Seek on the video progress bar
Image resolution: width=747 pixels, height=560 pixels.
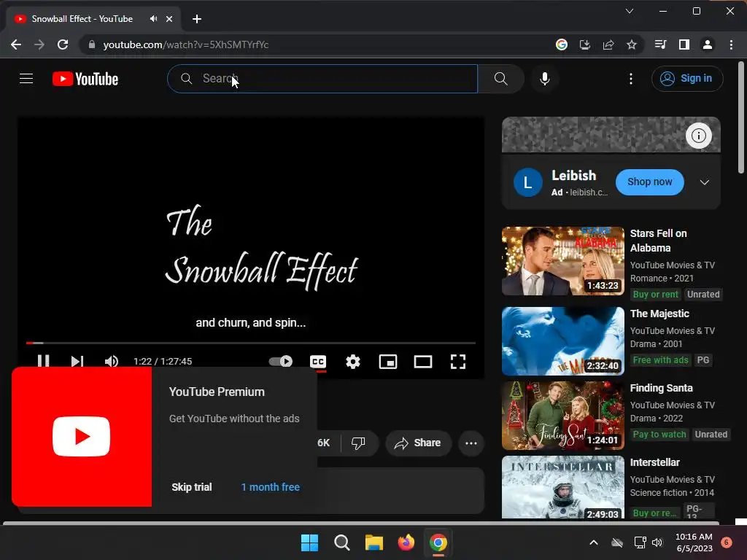[x=251, y=343]
